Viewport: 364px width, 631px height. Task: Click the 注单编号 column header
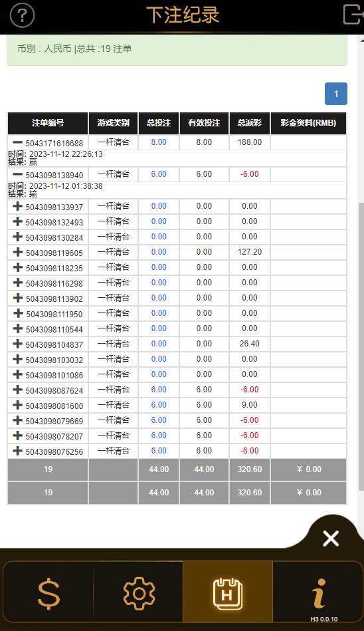[48, 123]
